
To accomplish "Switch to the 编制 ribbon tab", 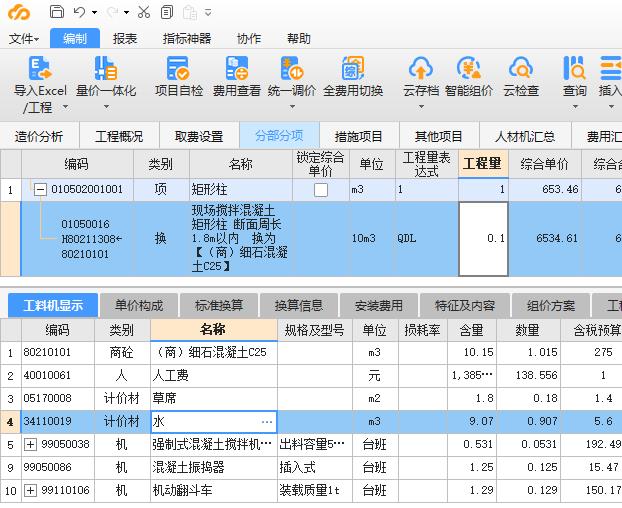I will 75,38.
